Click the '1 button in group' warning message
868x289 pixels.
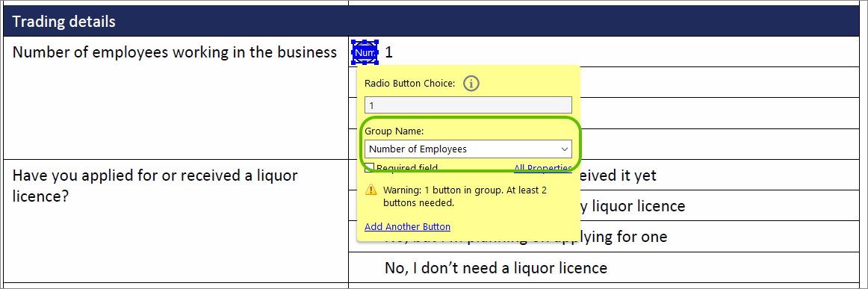click(x=465, y=196)
